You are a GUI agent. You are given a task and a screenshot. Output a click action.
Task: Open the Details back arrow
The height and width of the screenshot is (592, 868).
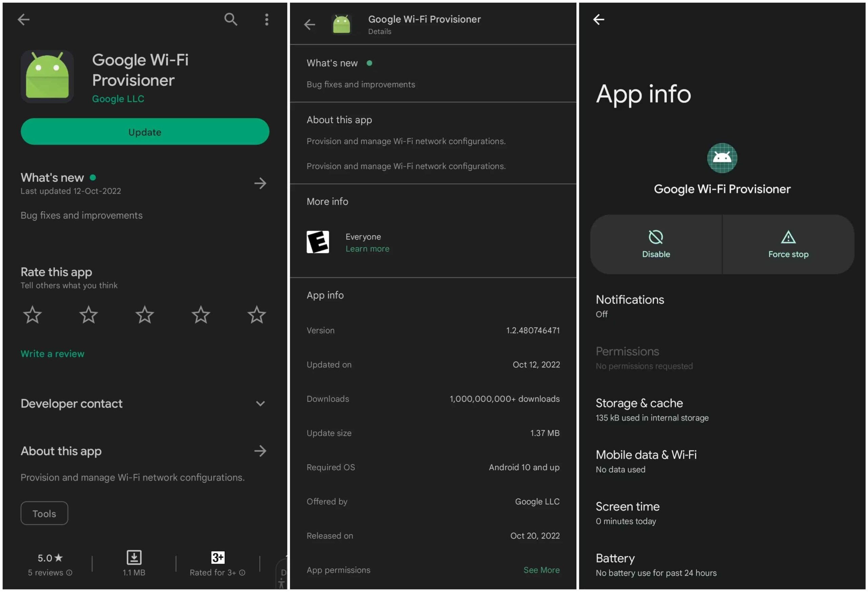309,24
